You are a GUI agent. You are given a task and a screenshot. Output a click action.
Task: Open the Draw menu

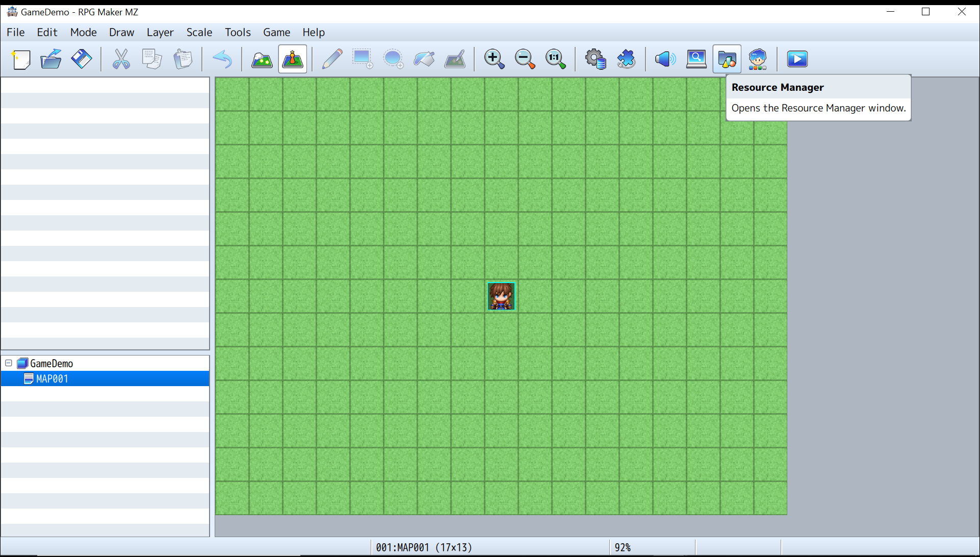(x=121, y=32)
